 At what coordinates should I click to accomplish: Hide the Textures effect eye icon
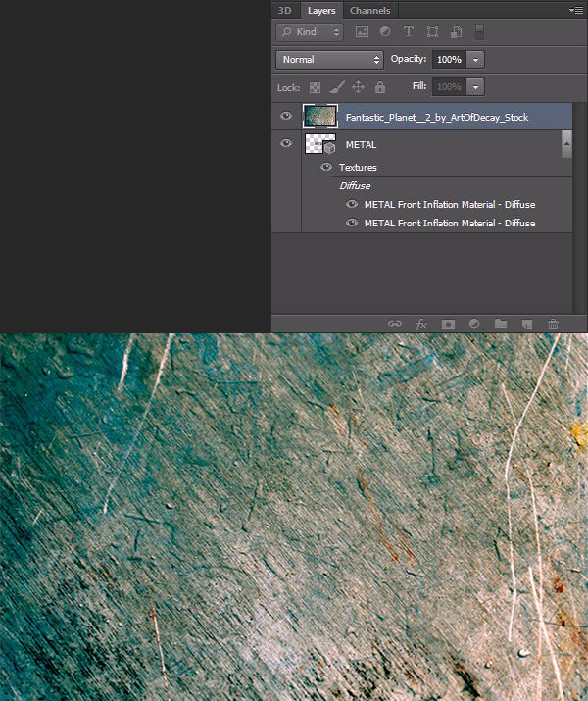coord(326,168)
